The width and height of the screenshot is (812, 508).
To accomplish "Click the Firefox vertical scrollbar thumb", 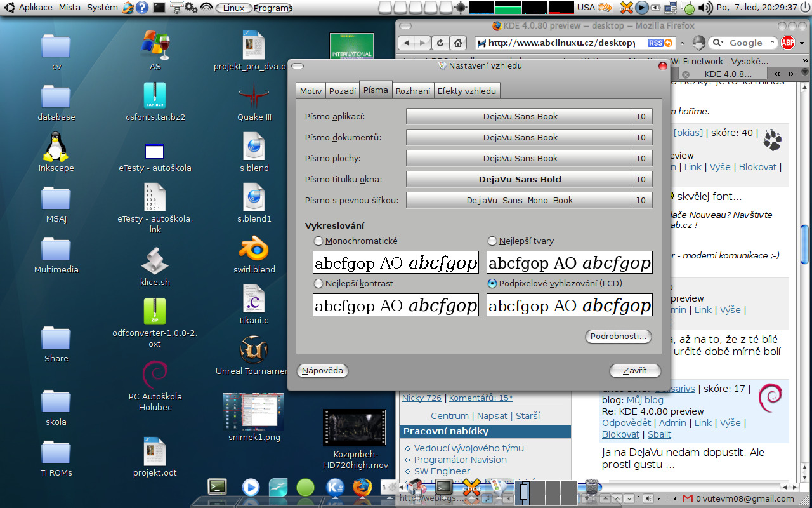I will coord(804,243).
